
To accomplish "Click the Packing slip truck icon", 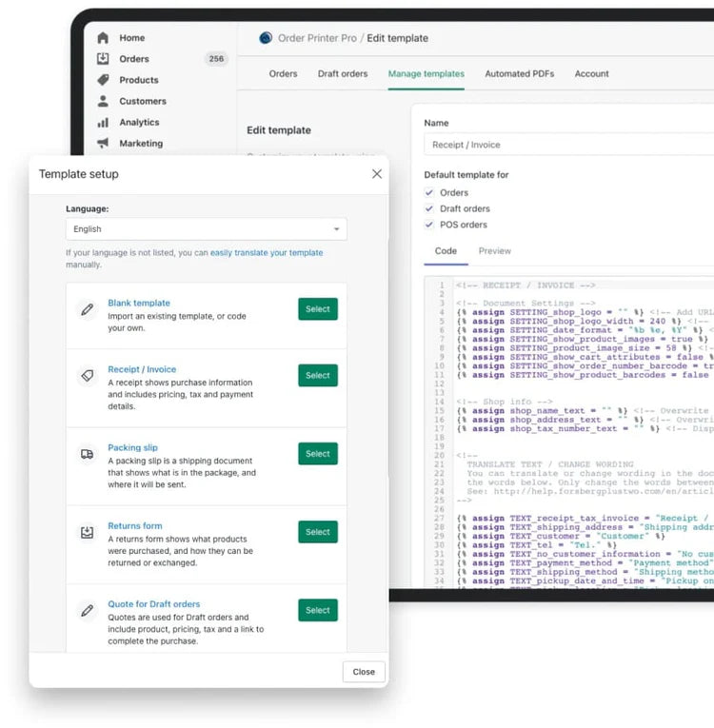I will pos(88,454).
